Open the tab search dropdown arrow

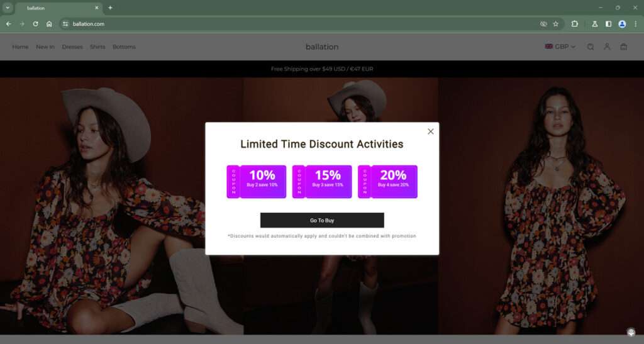8,8
